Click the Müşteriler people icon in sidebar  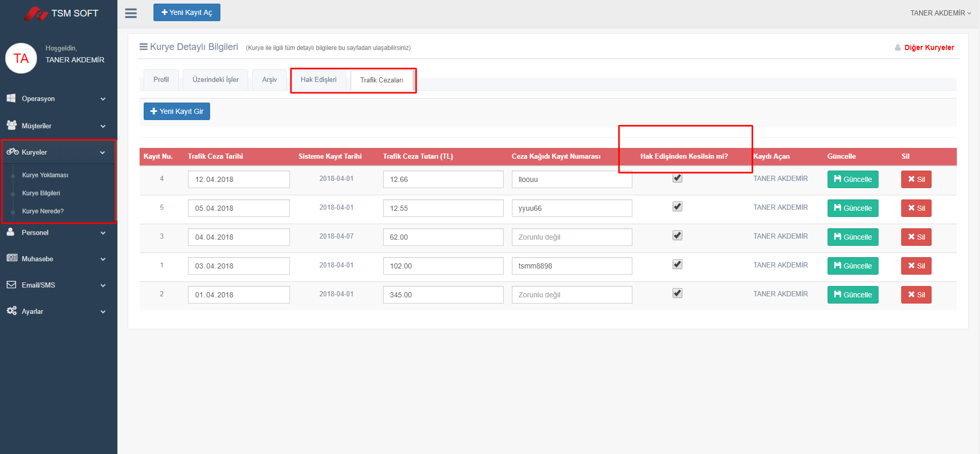pyautogui.click(x=11, y=125)
